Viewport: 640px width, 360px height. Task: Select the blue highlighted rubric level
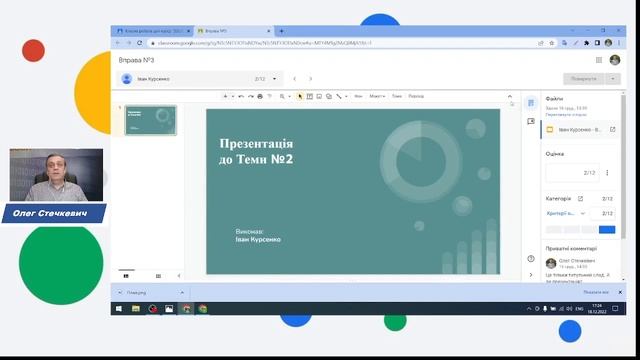tap(607, 230)
